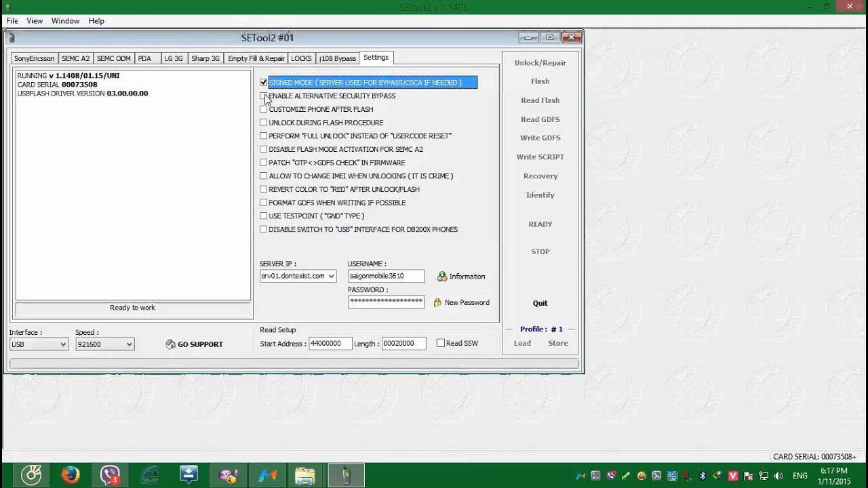Image resolution: width=868 pixels, height=488 pixels.
Task: Open Firefox from the taskbar
Action: (x=70, y=475)
